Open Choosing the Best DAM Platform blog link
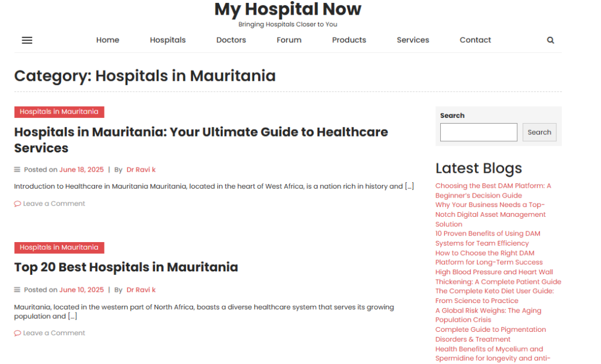 pyautogui.click(x=493, y=190)
